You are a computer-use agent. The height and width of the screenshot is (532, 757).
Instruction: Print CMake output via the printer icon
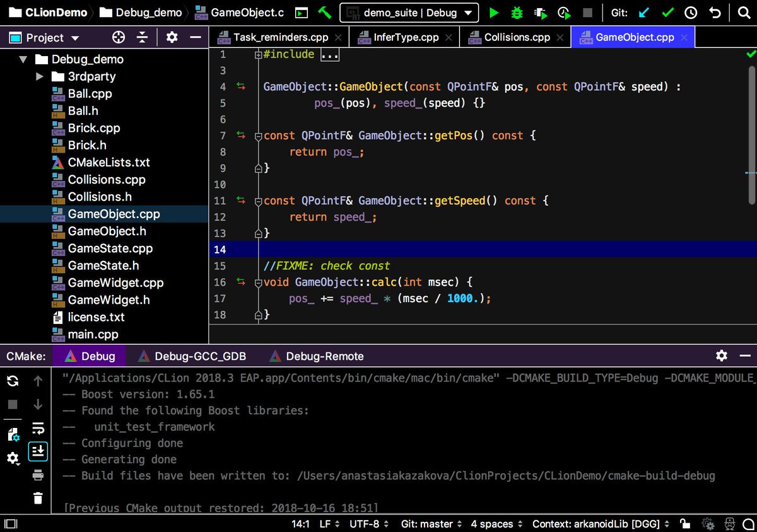pyautogui.click(x=38, y=475)
